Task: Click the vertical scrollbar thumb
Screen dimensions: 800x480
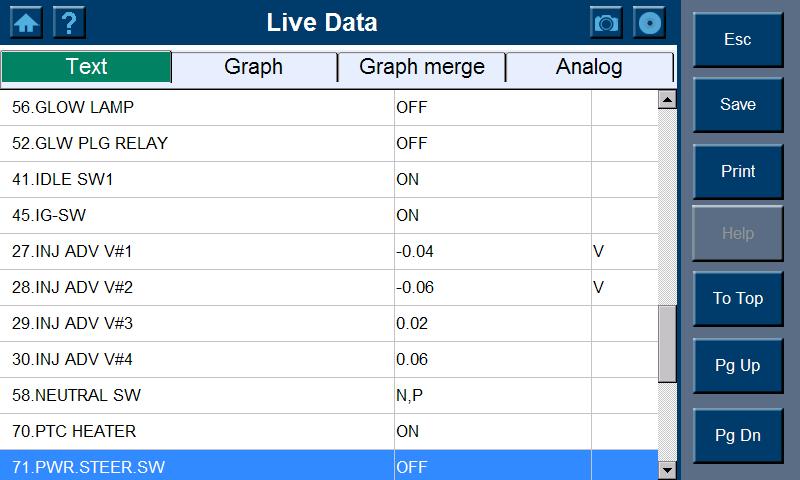Action: tap(667, 343)
